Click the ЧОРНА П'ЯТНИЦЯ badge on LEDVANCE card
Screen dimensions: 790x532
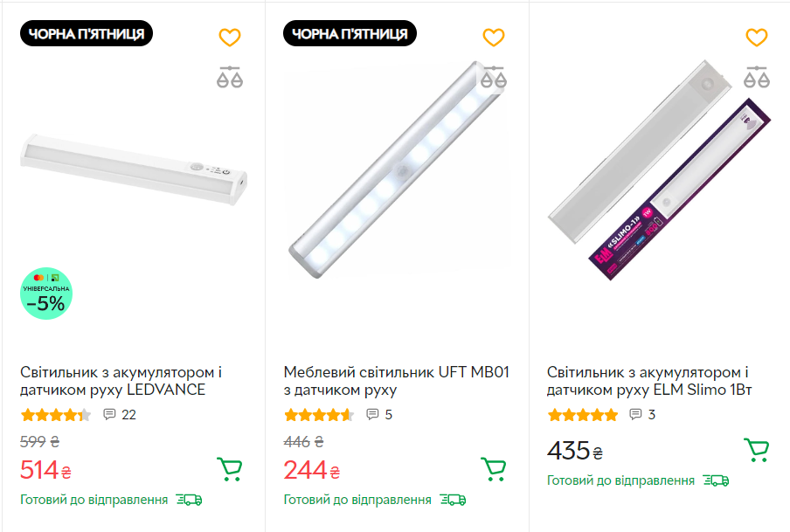click(87, 32)
